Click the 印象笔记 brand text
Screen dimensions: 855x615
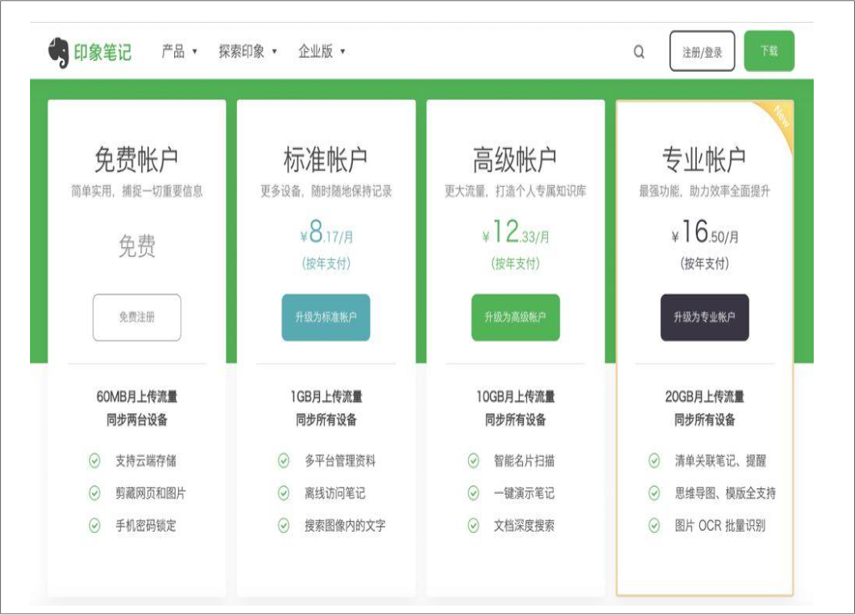[x=103, y=53]
